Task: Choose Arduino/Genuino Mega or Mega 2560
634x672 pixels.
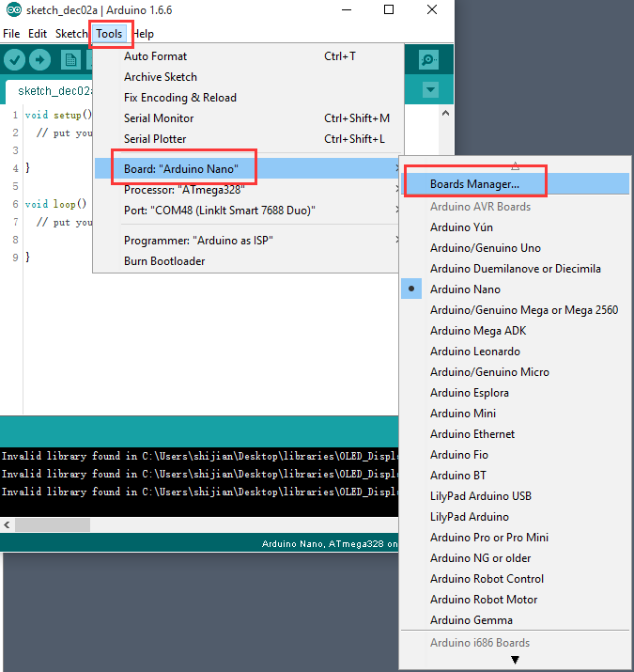Action: [516, 310]
